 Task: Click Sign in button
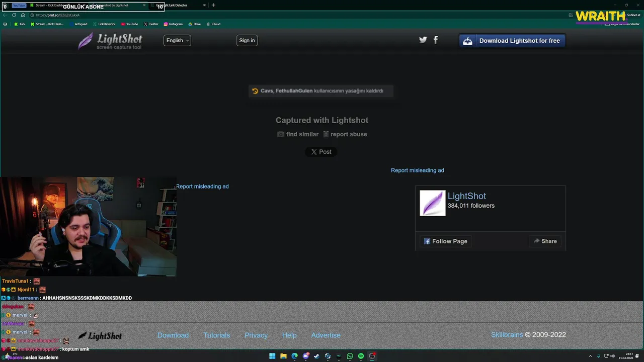tap(247, 40)
